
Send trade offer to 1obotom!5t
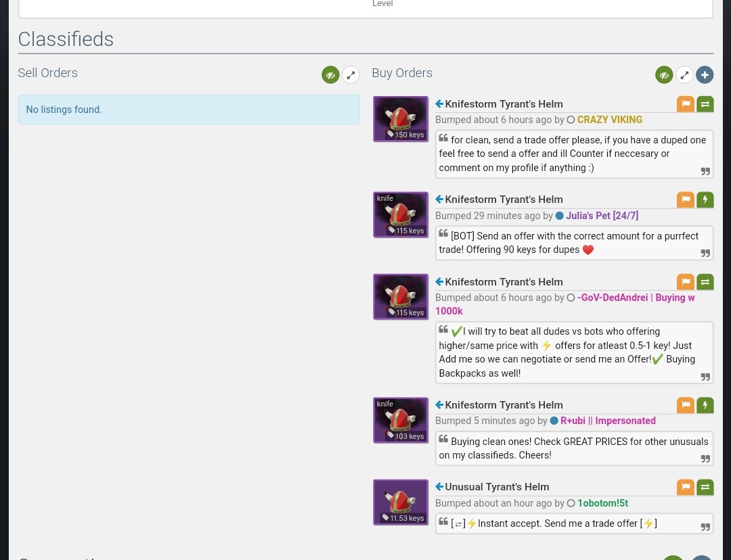point(705,487)
